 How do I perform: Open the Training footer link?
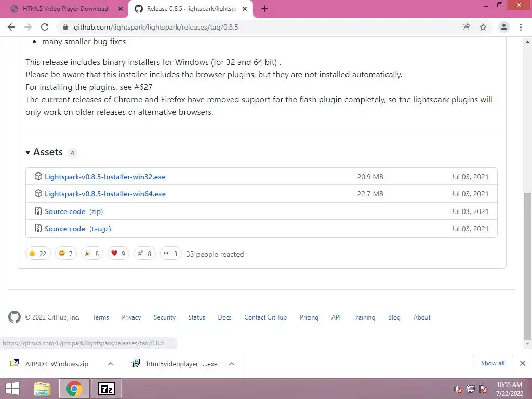(364, 317)
